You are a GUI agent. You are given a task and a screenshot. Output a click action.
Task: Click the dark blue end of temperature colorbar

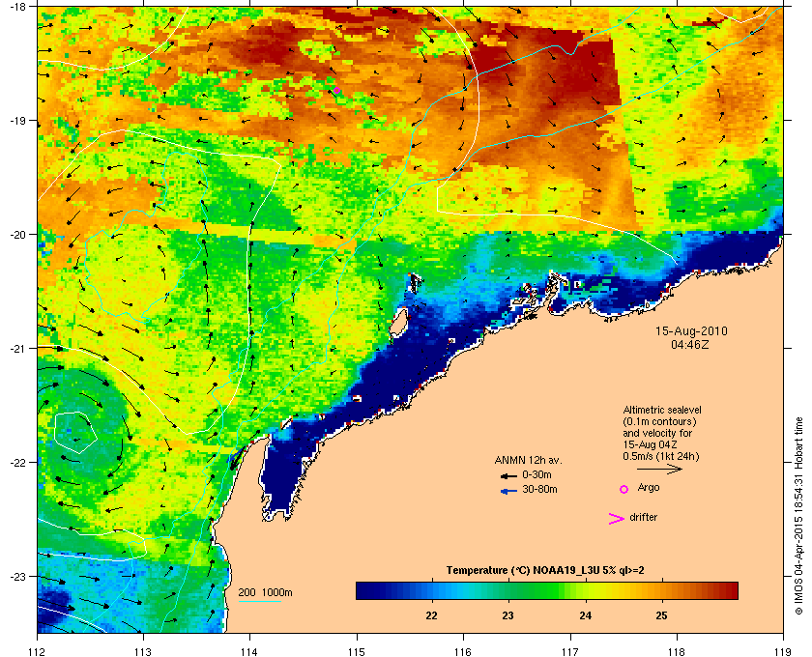coord(364,590)
